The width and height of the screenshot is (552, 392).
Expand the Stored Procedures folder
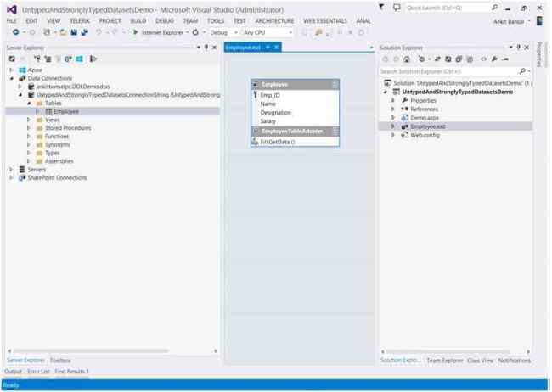pos(29,128)
